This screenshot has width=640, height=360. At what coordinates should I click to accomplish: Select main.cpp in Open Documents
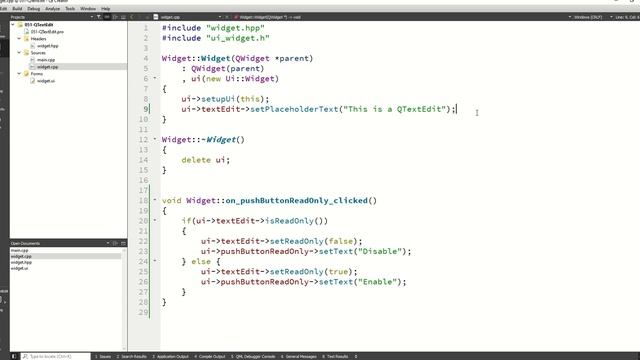pos(20,250)
